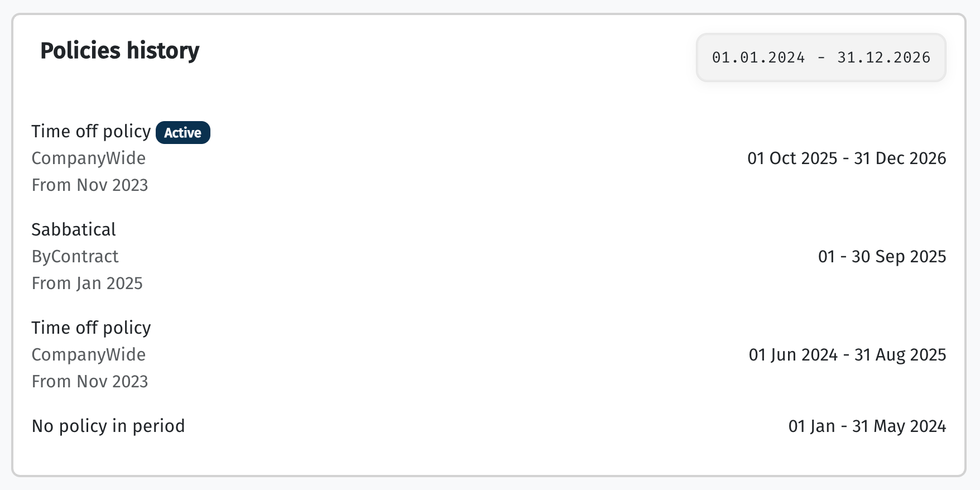The image size is (980, 490).
Task: Select the No policy in period row
Action: [108, 426]
